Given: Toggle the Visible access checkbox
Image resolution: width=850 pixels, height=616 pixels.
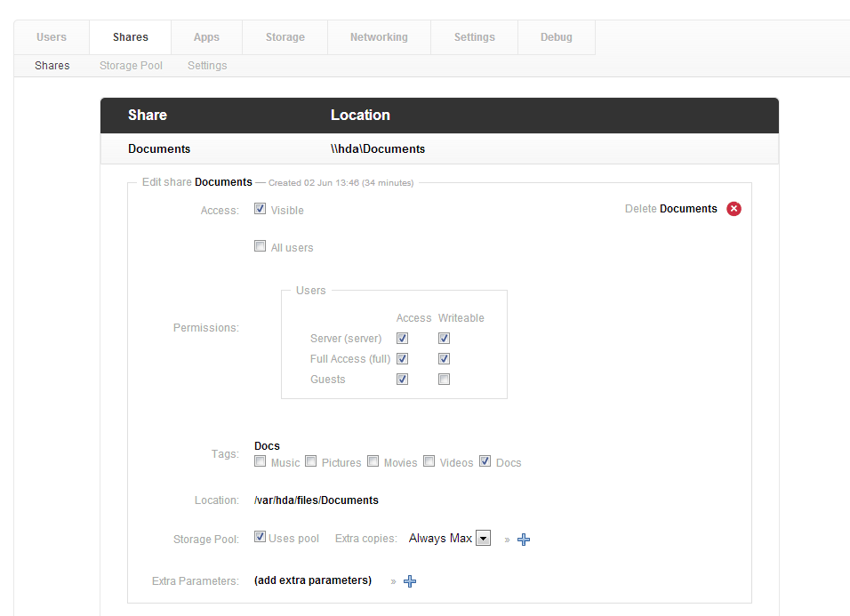Looking at the screenshot, I should point(261,209).
